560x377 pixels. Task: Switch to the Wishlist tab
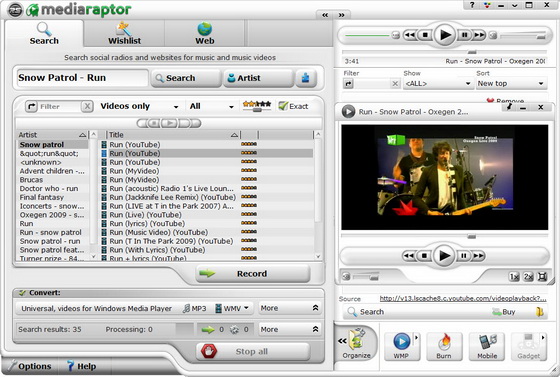(x=124, y=34)
